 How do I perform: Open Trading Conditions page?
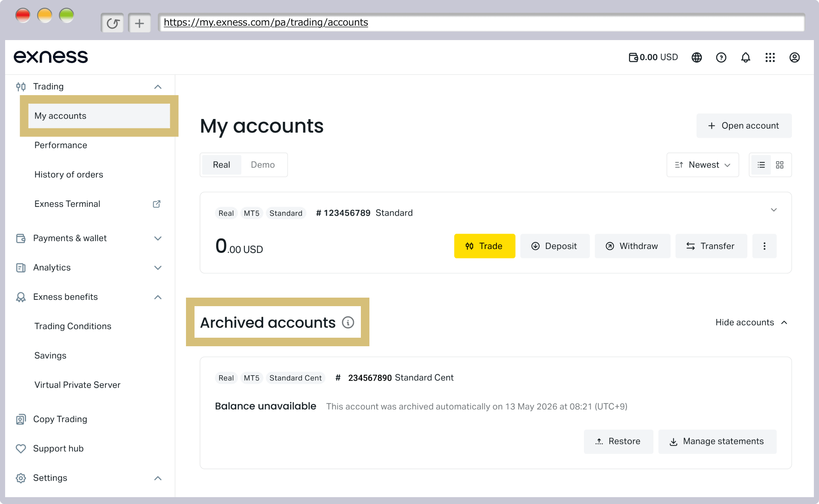pyautogui.click(x=73, y=326)
